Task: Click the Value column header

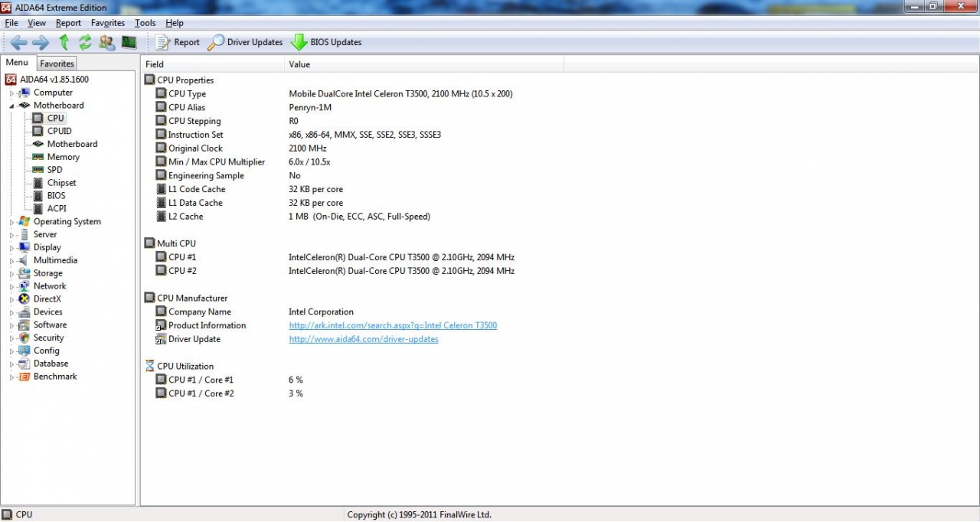Action: click(x=423, y=64)
